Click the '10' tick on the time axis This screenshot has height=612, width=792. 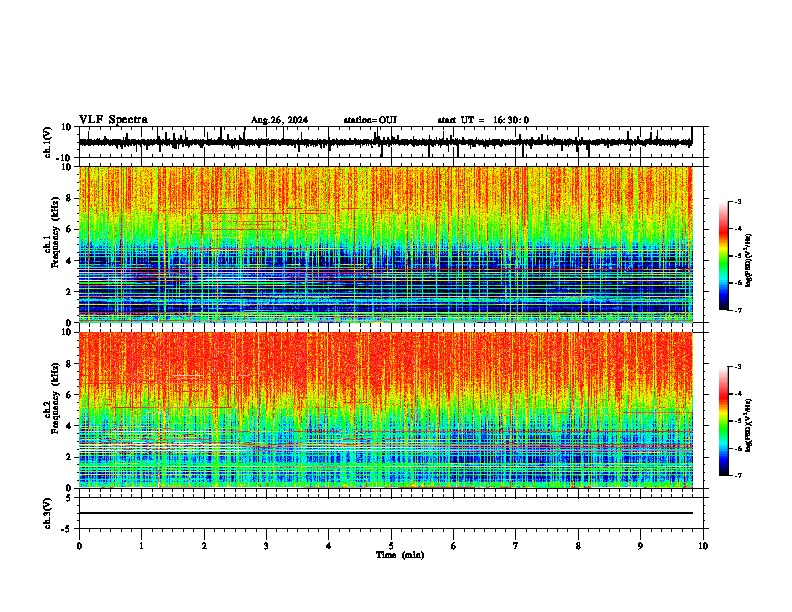coord(703,546)
